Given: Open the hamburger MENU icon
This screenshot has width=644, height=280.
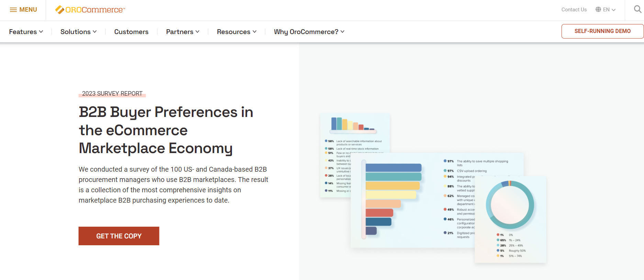Looking at the screenshot, I should tap(13, 10).
